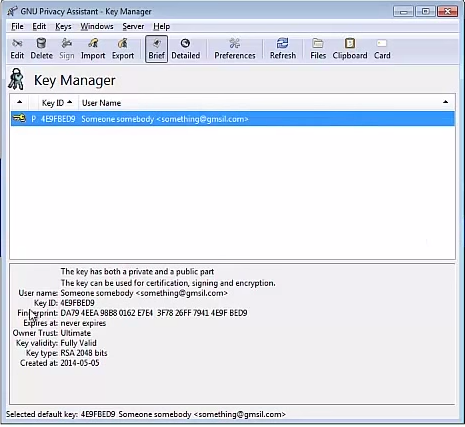Screen dimensions: 465x427
Task: Click the Sign toolbar icon
Action: pos(67,49)
